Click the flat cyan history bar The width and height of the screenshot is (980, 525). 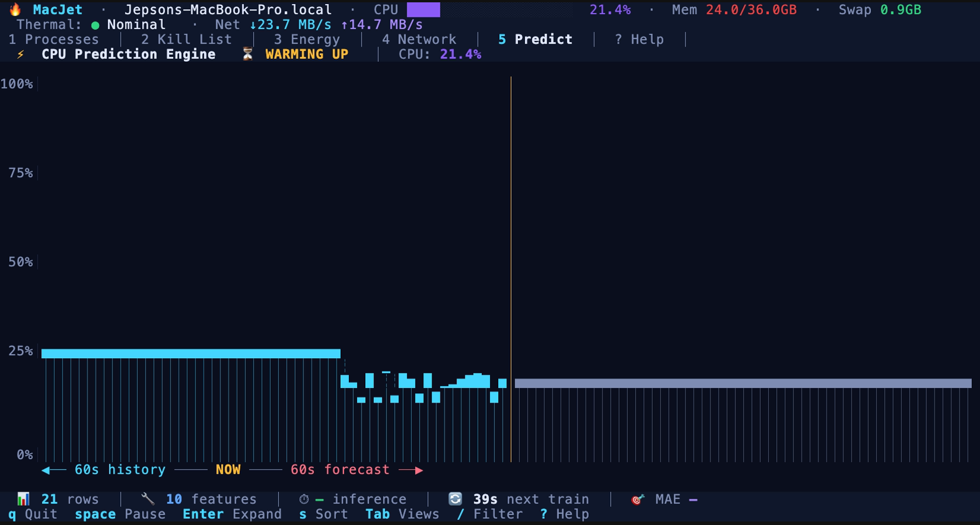click(x=191, y=353)
